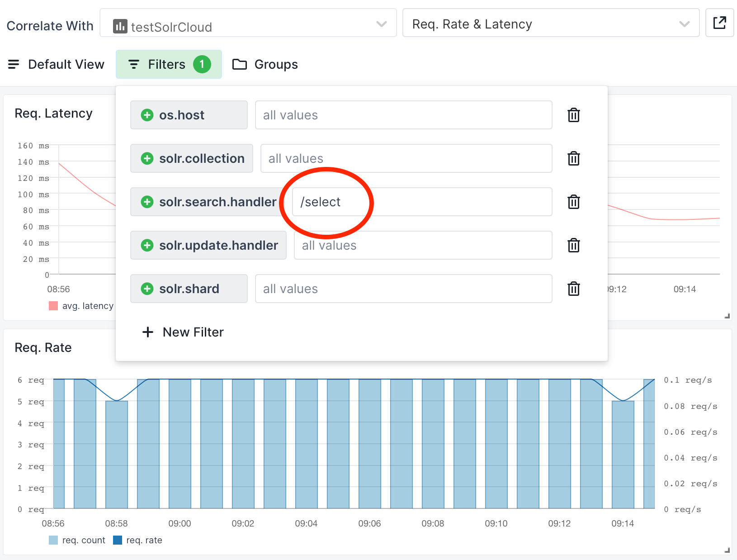Viewport: 737px width, 560px height.
Task: Click the Default View hamburger icon
Action: pyautogui.click(x=14, y=64)
